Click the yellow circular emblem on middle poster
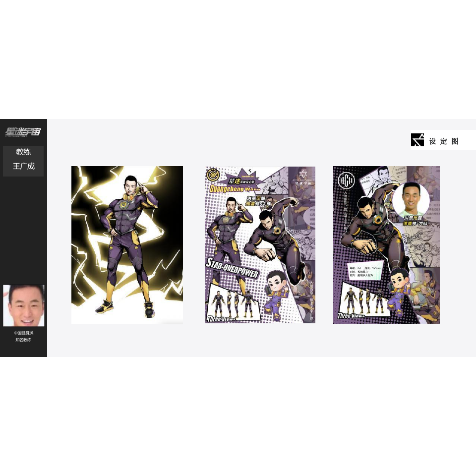The height and width of the screenshot is (476, 476). (x=213, y=175)
